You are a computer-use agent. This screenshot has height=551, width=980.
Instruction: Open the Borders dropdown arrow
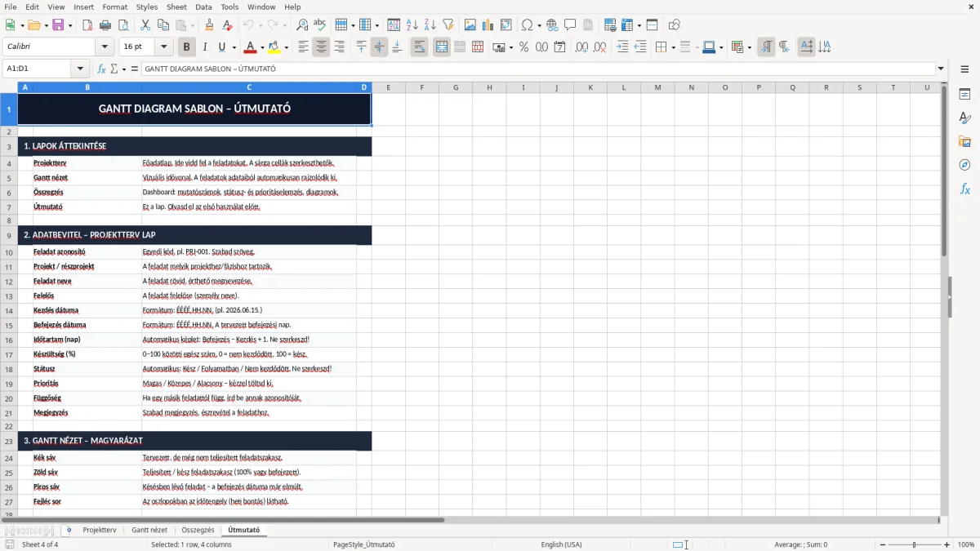tap(673, 47)
